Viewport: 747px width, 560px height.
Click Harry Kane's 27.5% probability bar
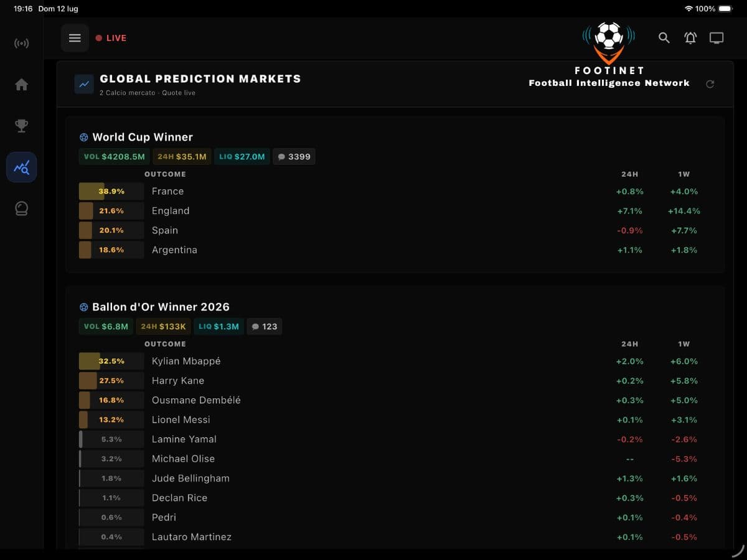tap(111, 381)
